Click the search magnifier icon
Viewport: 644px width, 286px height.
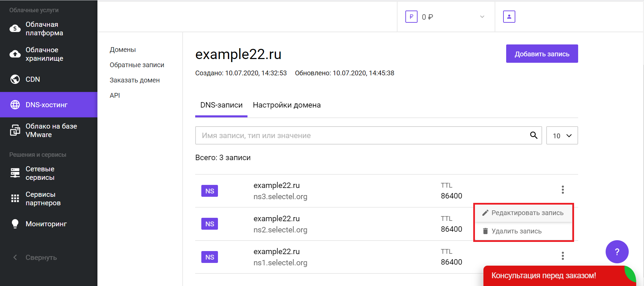pos(533,135)
